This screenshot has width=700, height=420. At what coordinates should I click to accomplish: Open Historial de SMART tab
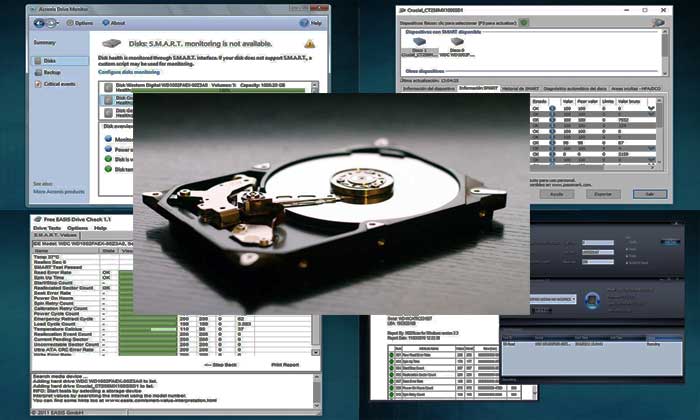coord(520,89)
